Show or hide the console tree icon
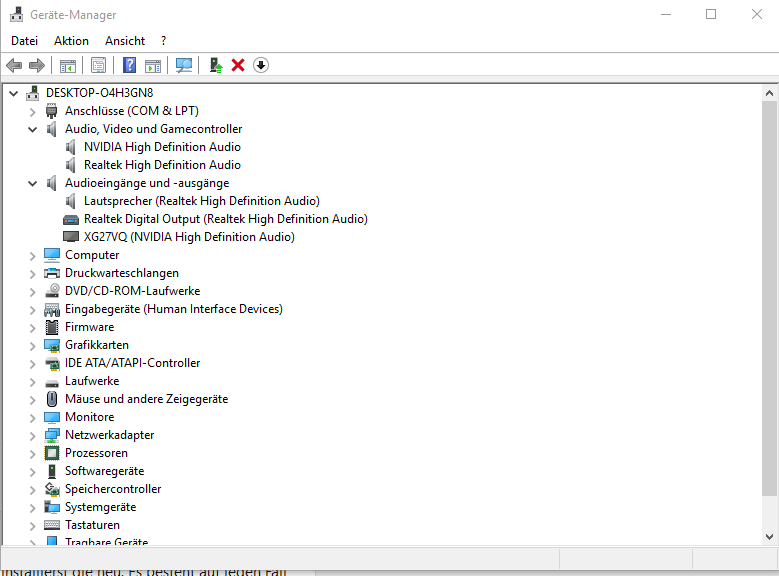The width and height of the screenshot is (779, 576). pyautogui.click(x=68, y=65)
